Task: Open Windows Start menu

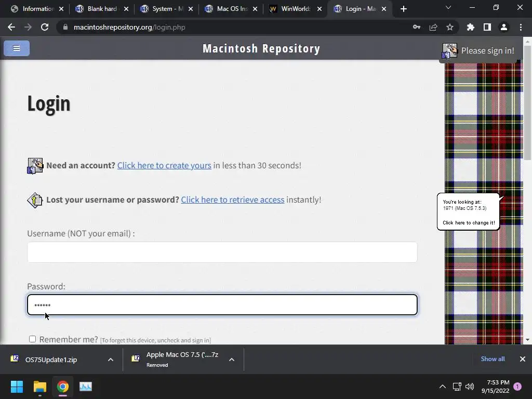Action: click(17, 387)
